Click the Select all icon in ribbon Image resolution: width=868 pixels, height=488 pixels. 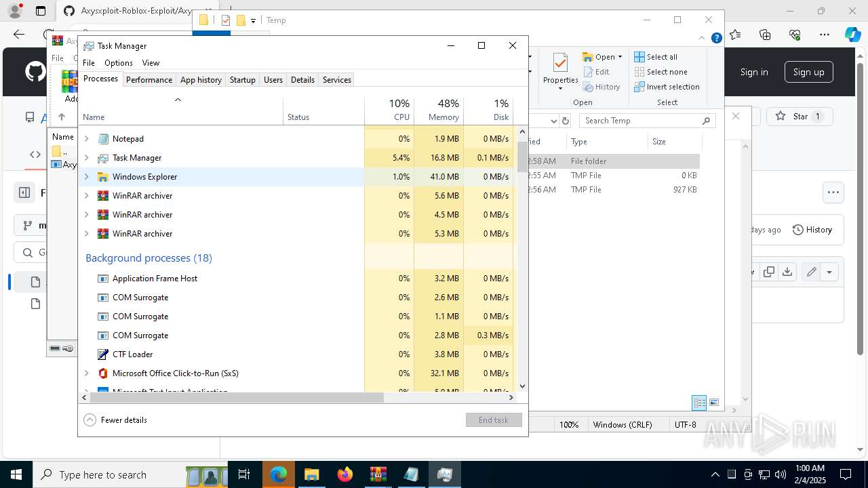tap(639, 57)
